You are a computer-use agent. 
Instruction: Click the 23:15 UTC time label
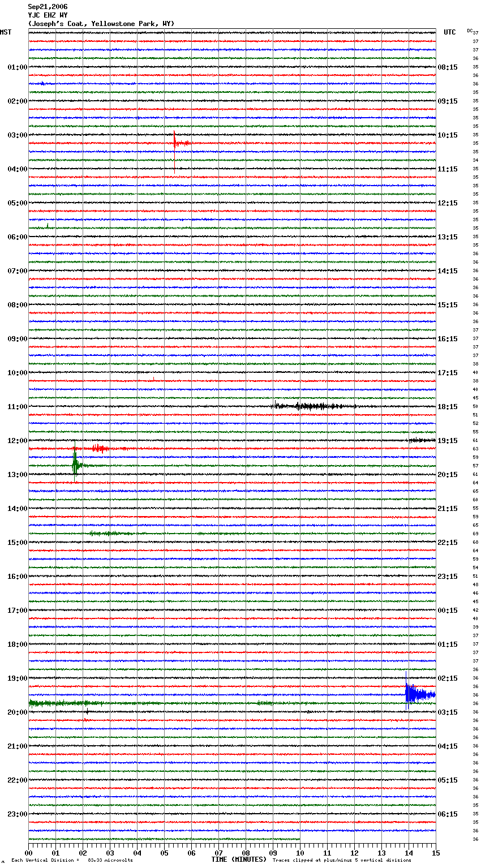(x=448, y=577)
